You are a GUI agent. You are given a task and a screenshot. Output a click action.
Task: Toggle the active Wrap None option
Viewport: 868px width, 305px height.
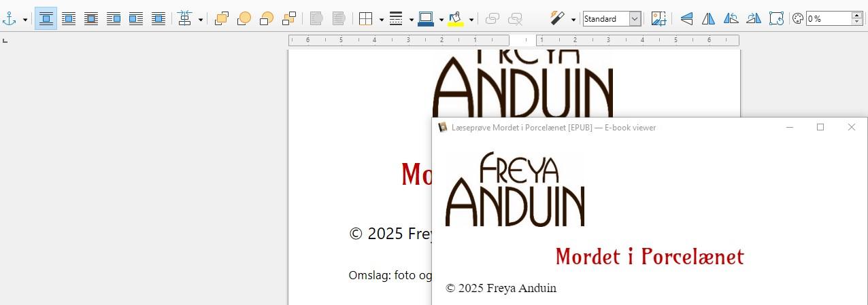[46, 19]
